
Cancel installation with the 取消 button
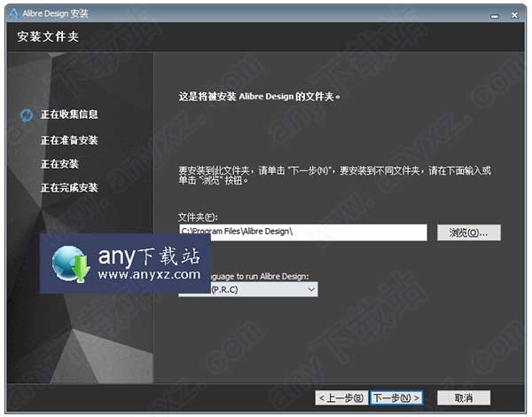click(x=464, y=397)
